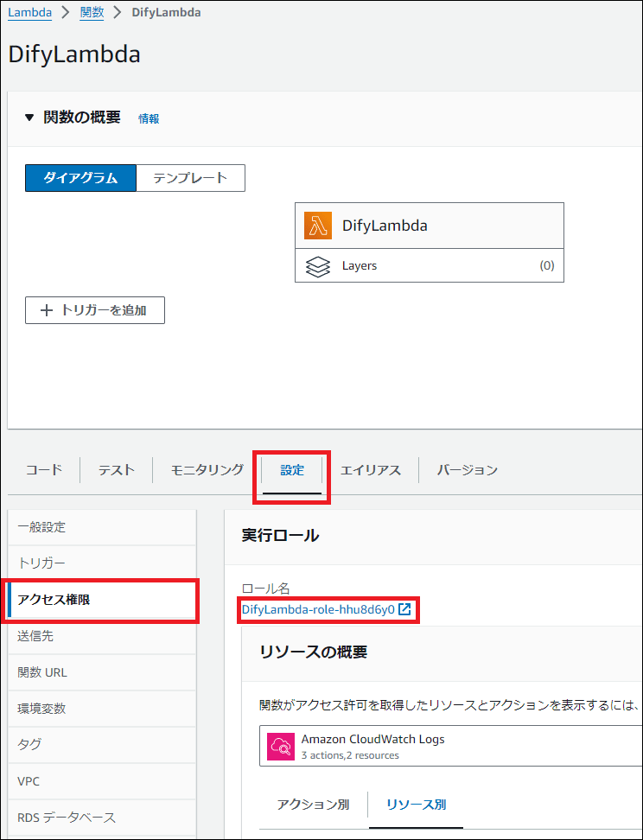Click external link icon beside role name
Image resolution: width=643 pixels, height=840 pixels.
404,609
